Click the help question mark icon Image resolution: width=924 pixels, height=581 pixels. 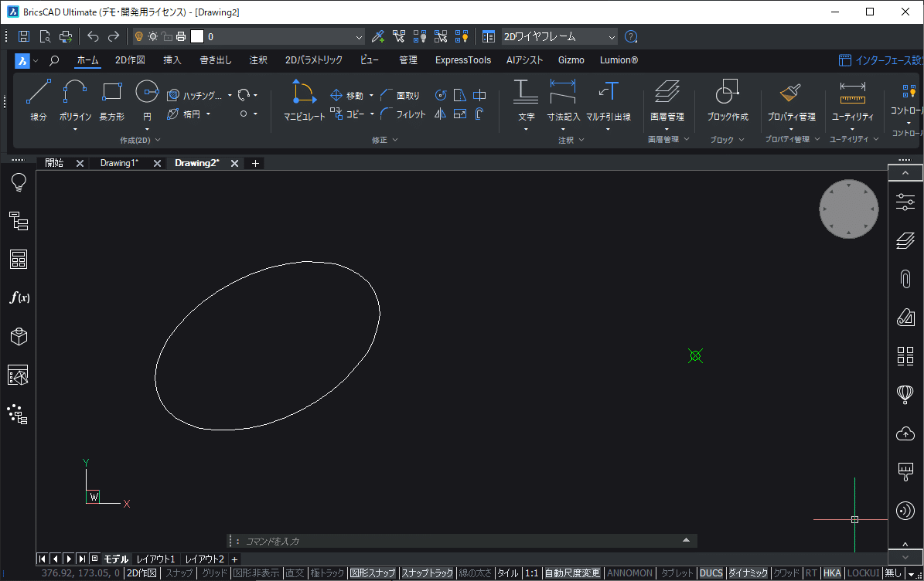631,36
